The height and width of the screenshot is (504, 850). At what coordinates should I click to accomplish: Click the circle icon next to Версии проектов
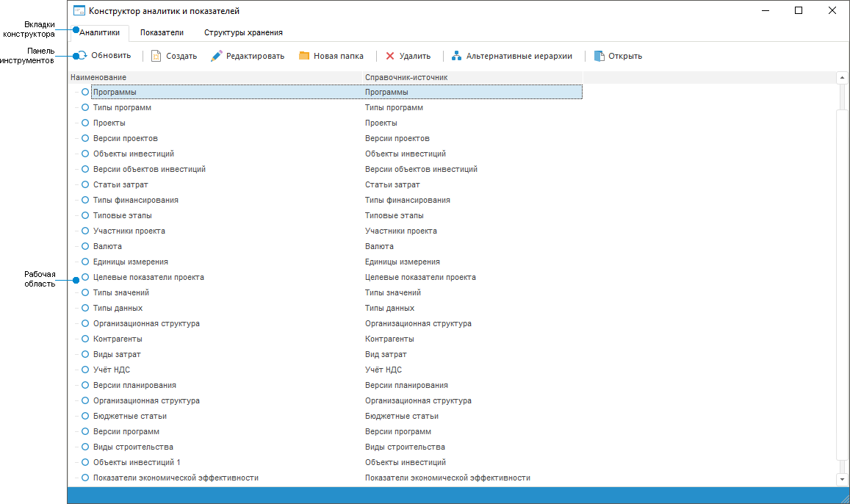(x=85, y=138)
